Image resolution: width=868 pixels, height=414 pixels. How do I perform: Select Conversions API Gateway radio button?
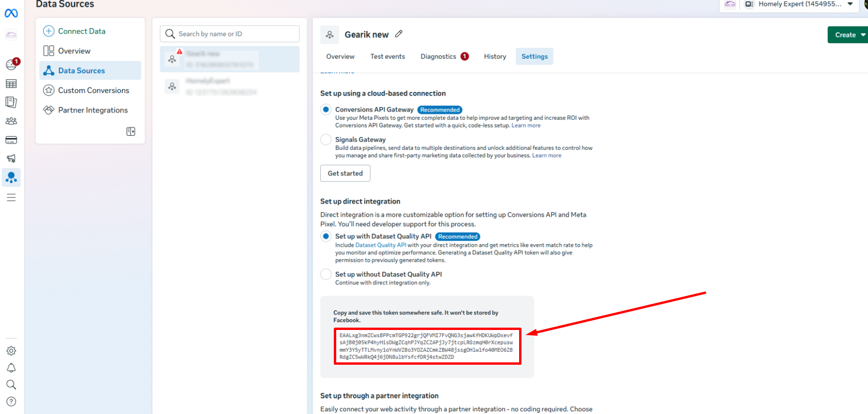(x=326, y=109)
